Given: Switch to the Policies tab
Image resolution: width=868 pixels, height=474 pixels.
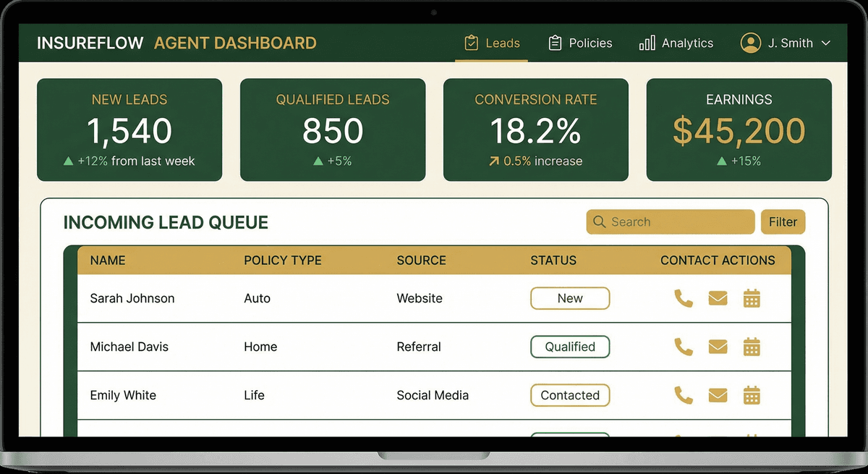Looking at the screenshot, I should [580, 43].
